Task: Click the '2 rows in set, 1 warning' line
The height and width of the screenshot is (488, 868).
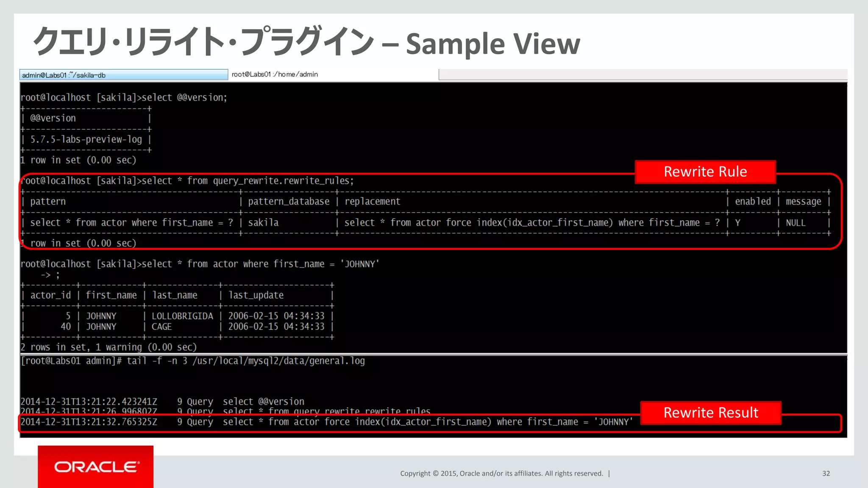Action: [108, 347]
